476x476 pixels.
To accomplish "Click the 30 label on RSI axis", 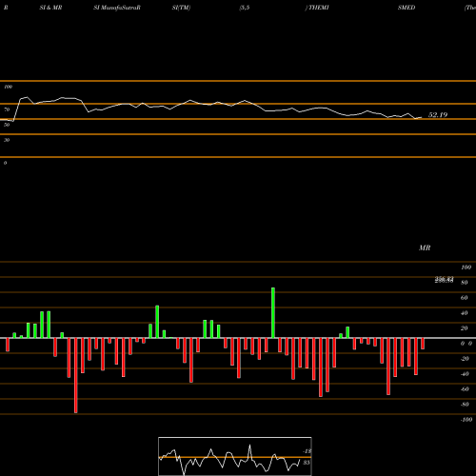I will coord(7,140).
